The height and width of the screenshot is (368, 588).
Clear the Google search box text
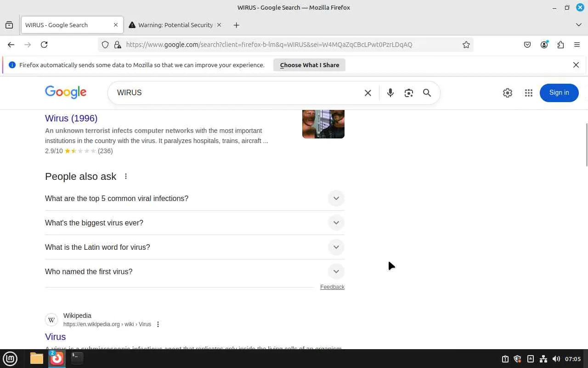pyautogui.click(x=368, y=93)
